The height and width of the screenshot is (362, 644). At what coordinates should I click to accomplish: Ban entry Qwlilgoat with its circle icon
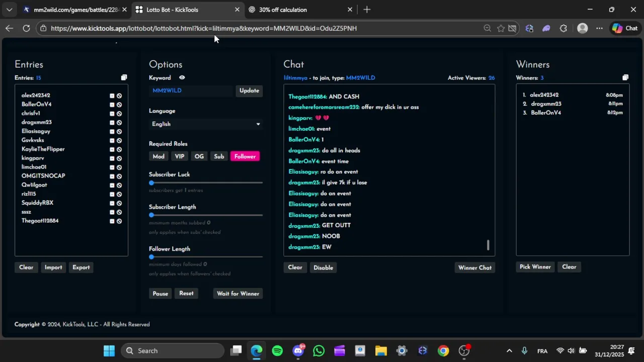tap(119, 185)
